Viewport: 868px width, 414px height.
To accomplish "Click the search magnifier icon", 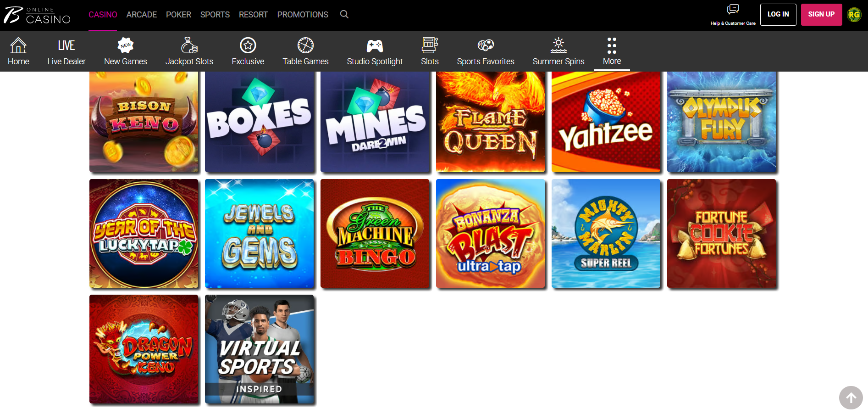I will click(x=344, y=14).
